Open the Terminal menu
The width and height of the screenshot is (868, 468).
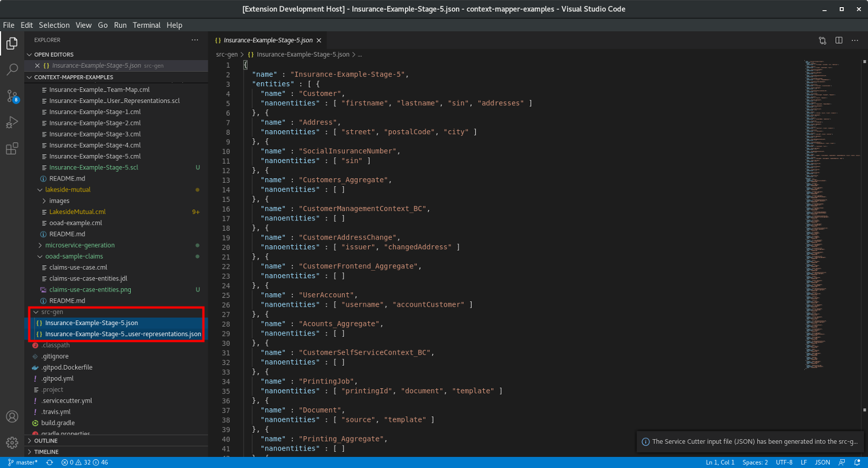coord(146,25)
